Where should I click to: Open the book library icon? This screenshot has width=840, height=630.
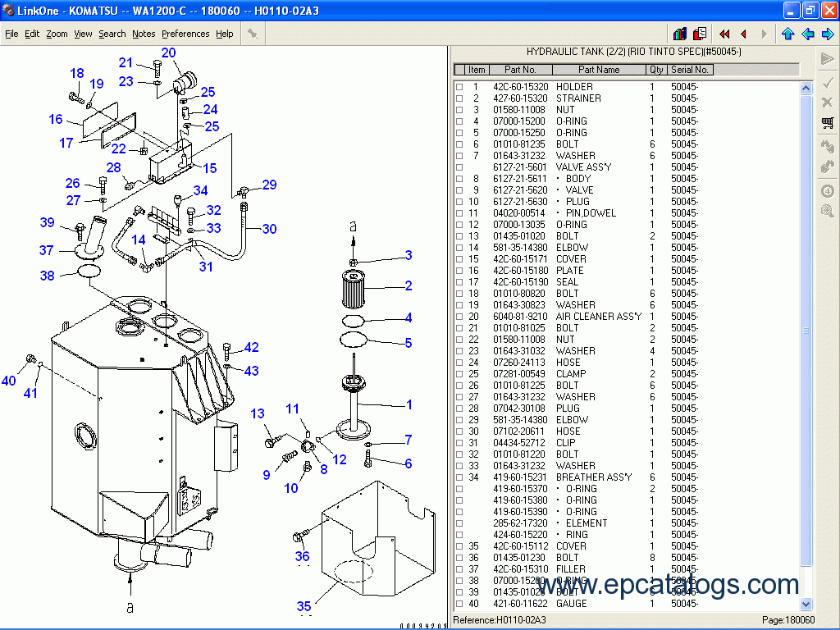pos(680,34)
